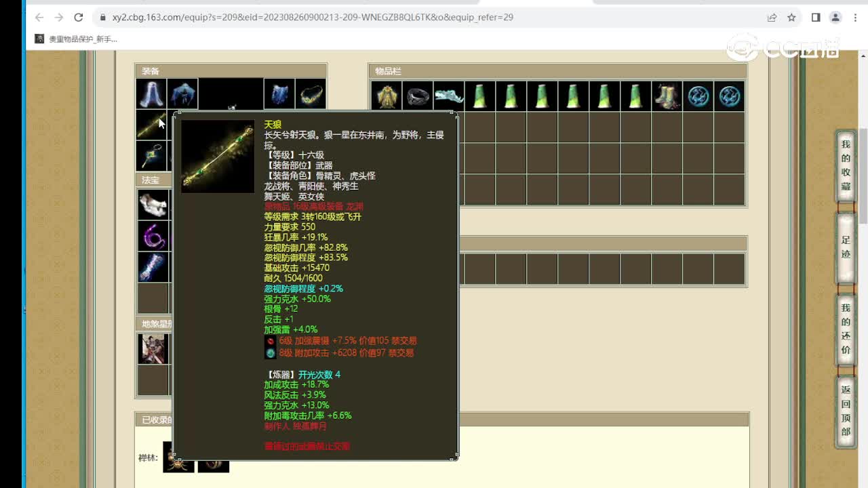
Task: Click the text 加成攻击 +18.7%
Action: click(296, 384)
